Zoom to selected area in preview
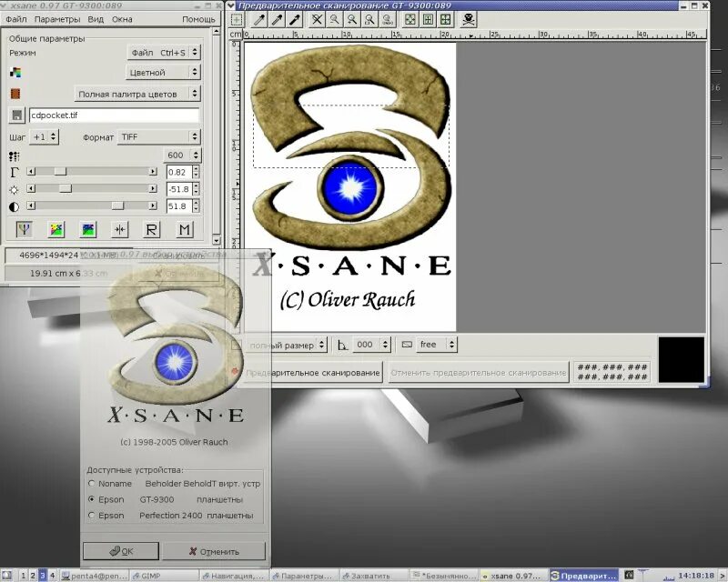 pos(369,19)
